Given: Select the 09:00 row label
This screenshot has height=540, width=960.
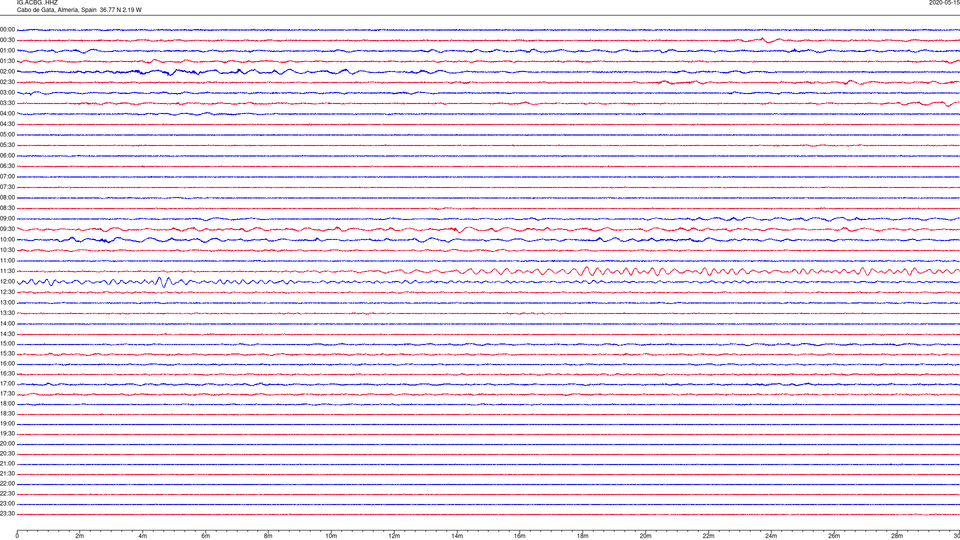Looking at the screenshot, I should tap(7, 219).
